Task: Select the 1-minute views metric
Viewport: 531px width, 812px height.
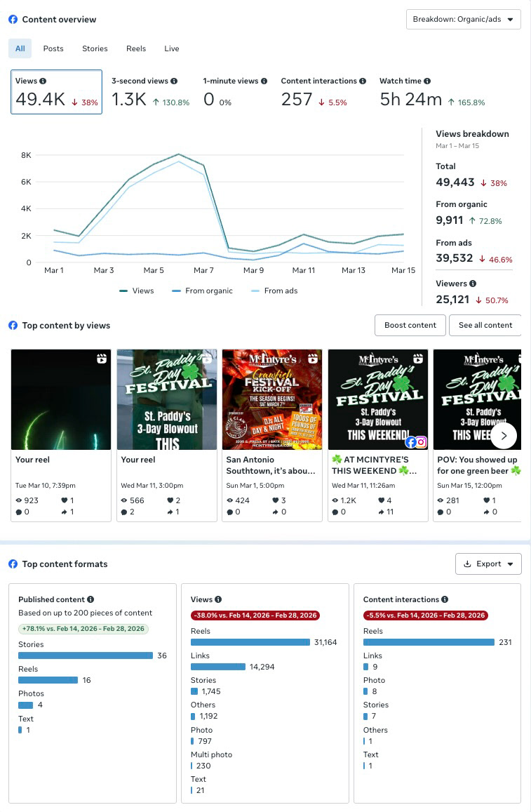Action: click(x=235, y=92)
